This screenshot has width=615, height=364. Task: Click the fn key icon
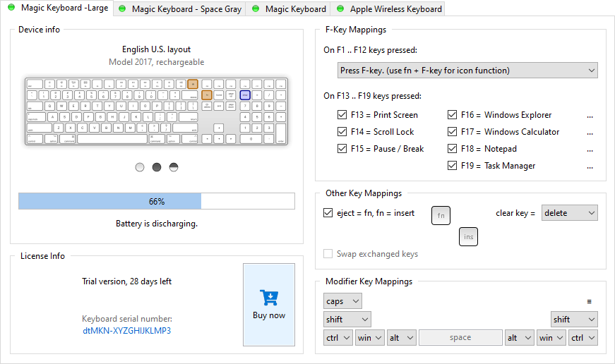coord(441,215)
